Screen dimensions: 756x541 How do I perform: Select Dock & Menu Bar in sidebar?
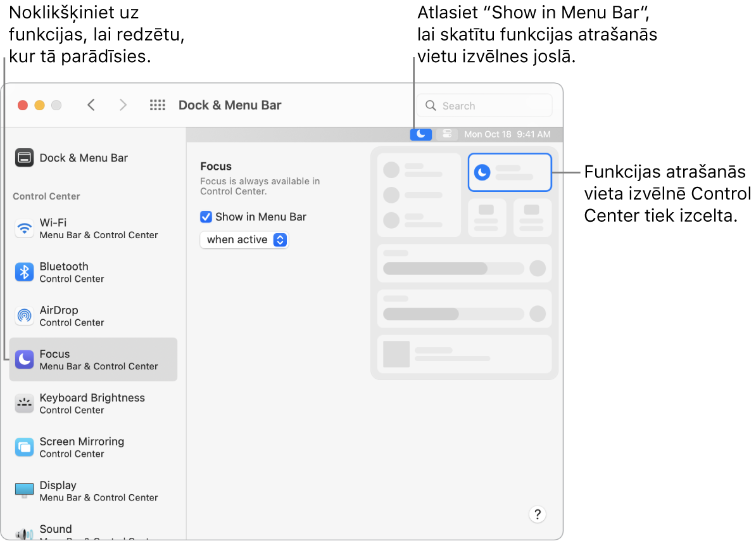93,158
